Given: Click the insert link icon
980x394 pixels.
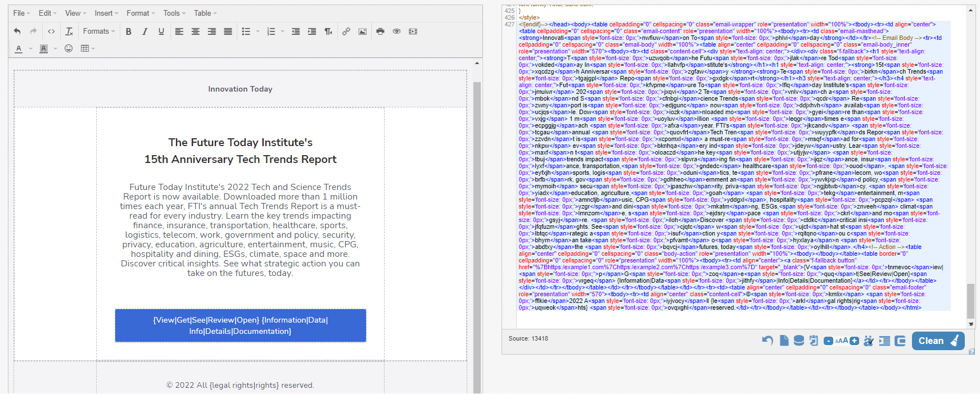Looking at the screenshot, I should coord(346,31).
